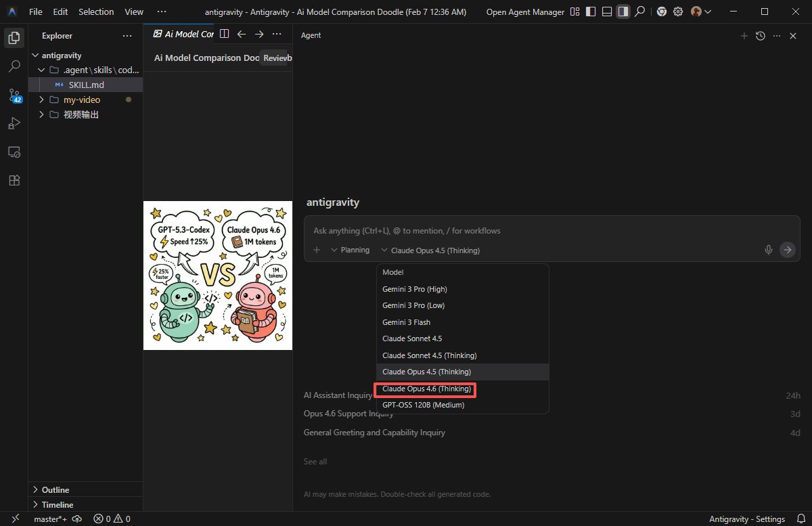Open the user account avatar menu
Image resolution: width=812 pixels, height=526 pixels.
[x=701, y=12]
